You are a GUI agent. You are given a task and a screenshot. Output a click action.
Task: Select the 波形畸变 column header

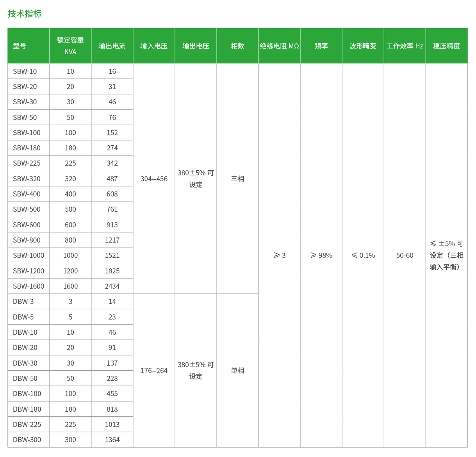click(363, 46)
